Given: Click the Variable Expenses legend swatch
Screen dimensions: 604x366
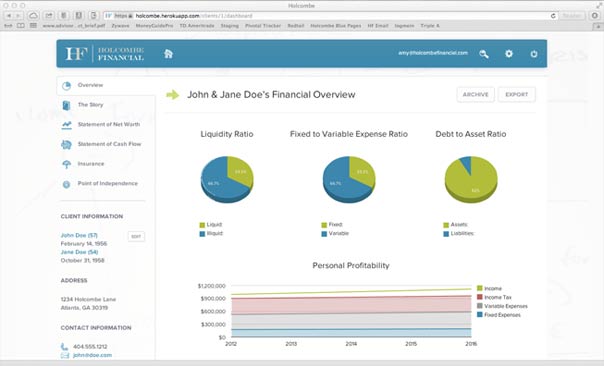Looking at the screenshot, I should click(480, 306).
